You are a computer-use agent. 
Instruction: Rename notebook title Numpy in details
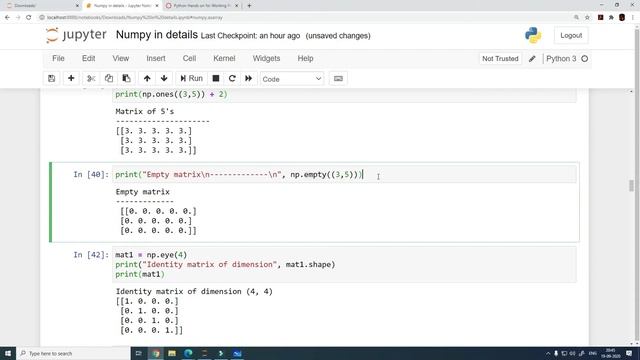pos(157,35)
